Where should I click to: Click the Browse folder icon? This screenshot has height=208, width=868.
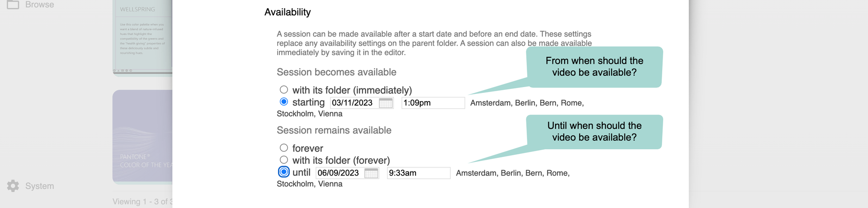click(13, 5)
